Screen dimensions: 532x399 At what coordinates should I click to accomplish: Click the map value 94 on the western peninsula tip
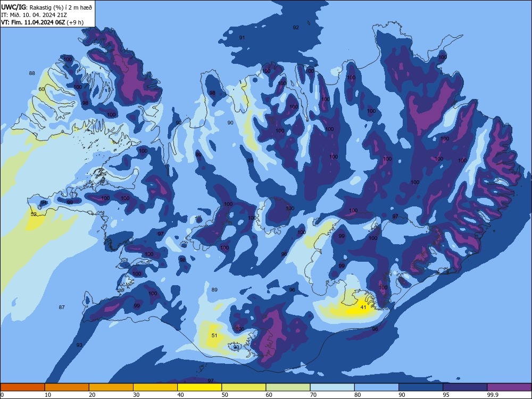coord(44,203)
